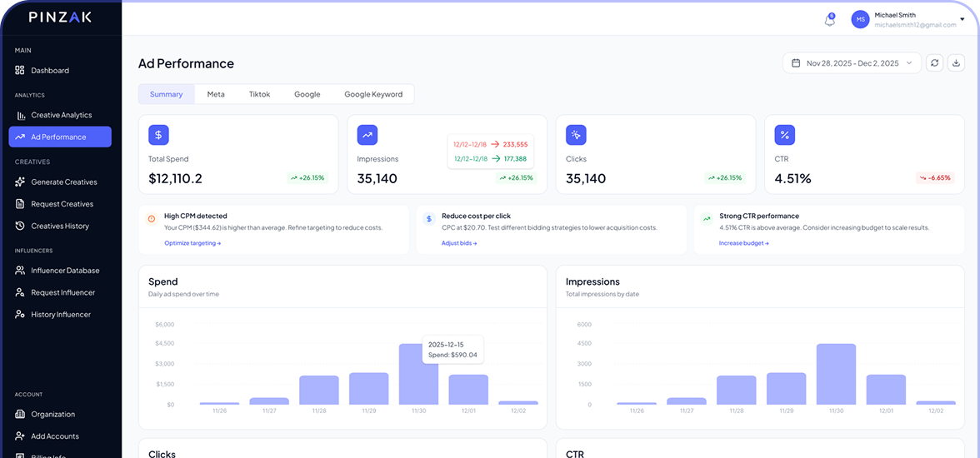Expand the Michael Smith account menu
Image resolution: width=980 pixels, height=458 pixels.
tap(962, 20)
